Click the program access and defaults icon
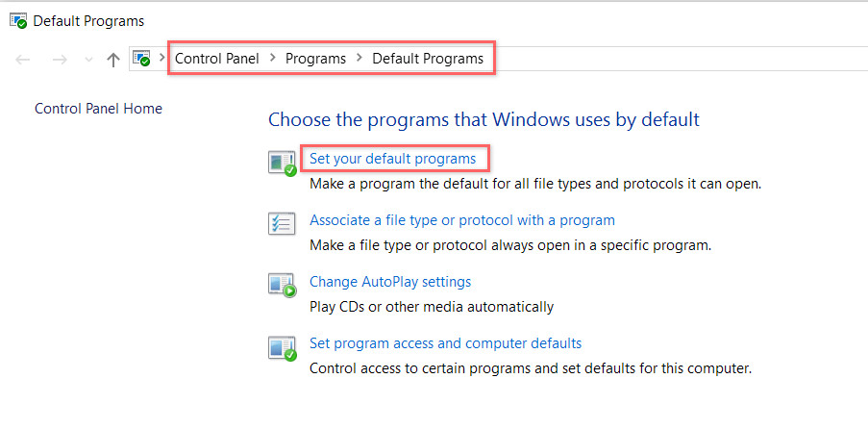This screenshot has height=429, width=868. coord(282,346)
